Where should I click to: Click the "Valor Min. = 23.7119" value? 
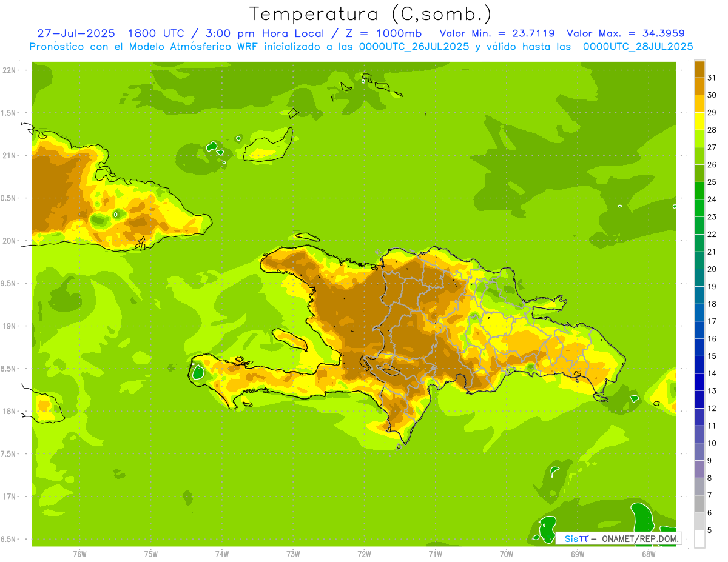(497, 33)
